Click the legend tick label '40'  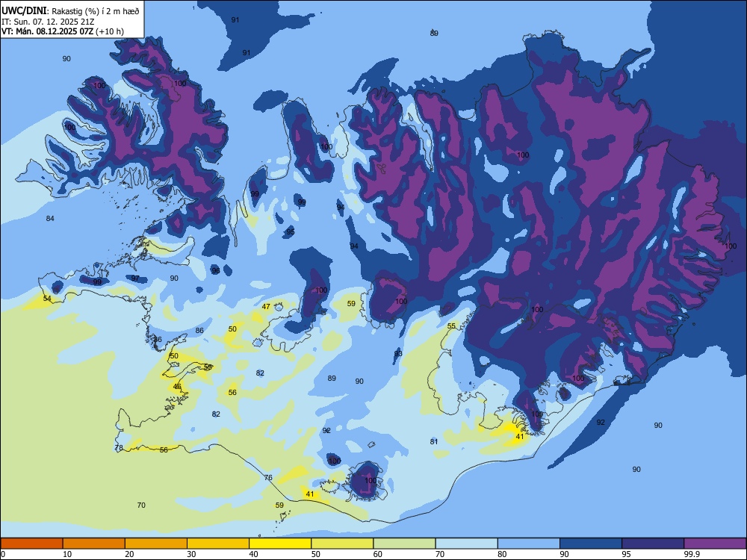pyautogui.click(x=254, y=554)
